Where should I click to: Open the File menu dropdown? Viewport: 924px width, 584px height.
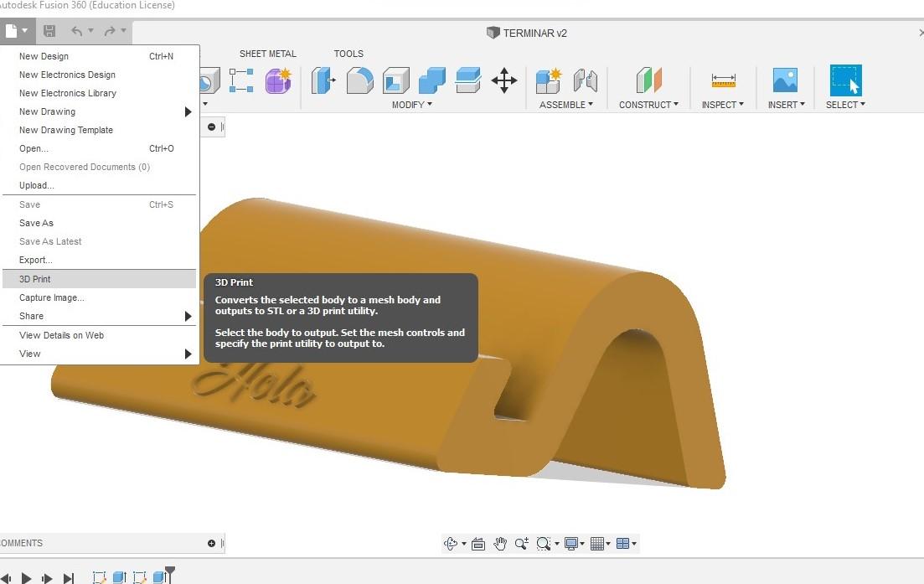(x=16, y=30)
